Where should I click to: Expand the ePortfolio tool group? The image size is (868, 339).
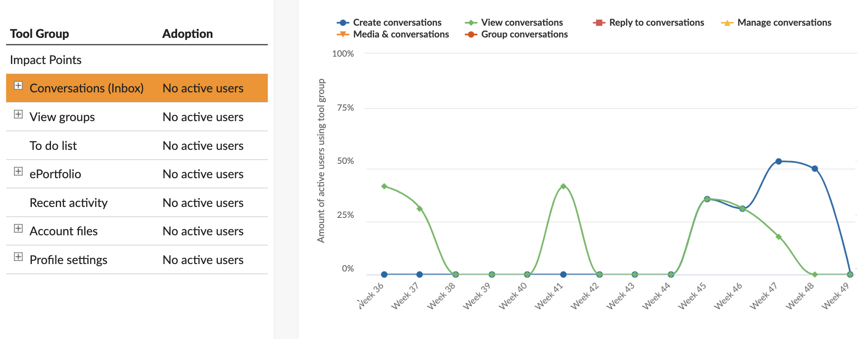18,172
